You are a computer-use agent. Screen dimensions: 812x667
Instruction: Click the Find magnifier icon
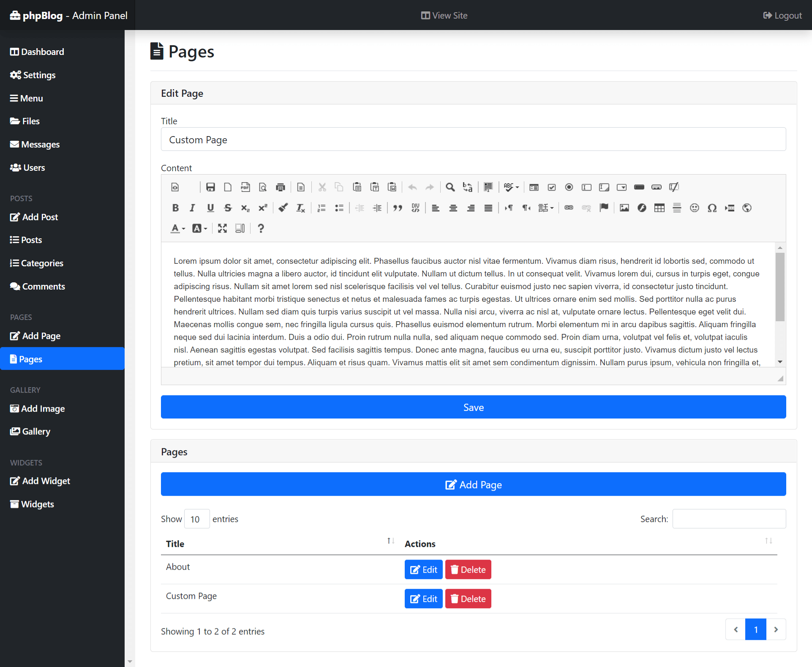(450, 187)
